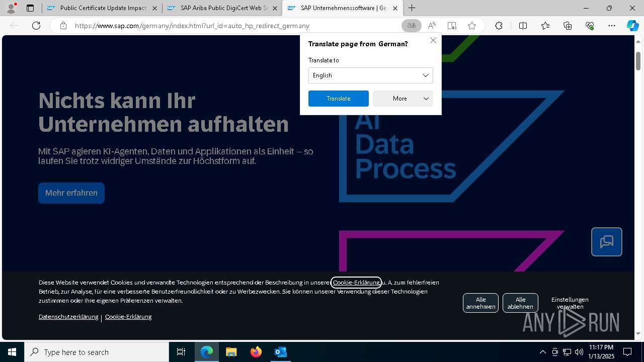Enter Immersive Reader mode
This screenshot has height=362, width=644.
(452, 26)
